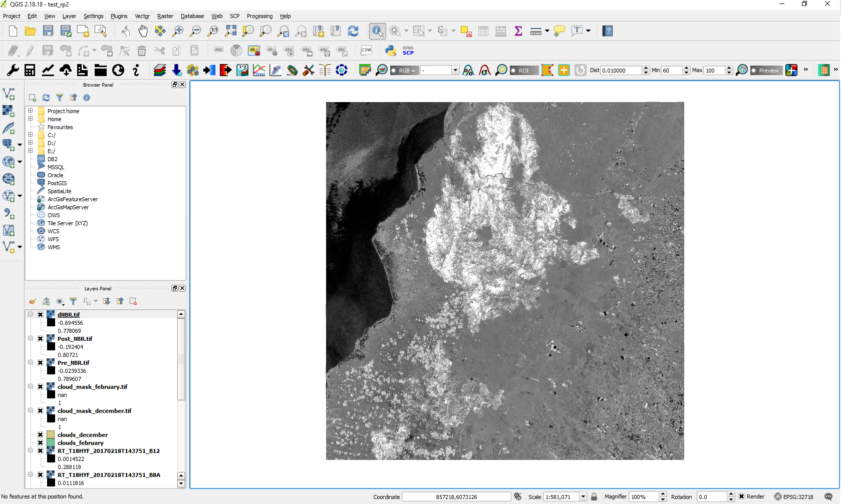Viewport: 841px width, 504px height.
Task: Toggle the Render checkbox in status bar
Action: pos(742,496)
